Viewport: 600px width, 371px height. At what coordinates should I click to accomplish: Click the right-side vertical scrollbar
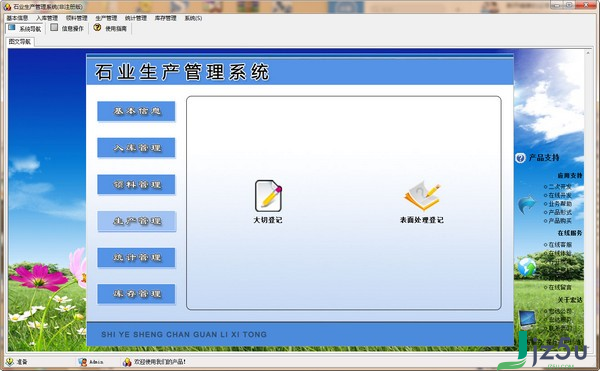[588, 199]
